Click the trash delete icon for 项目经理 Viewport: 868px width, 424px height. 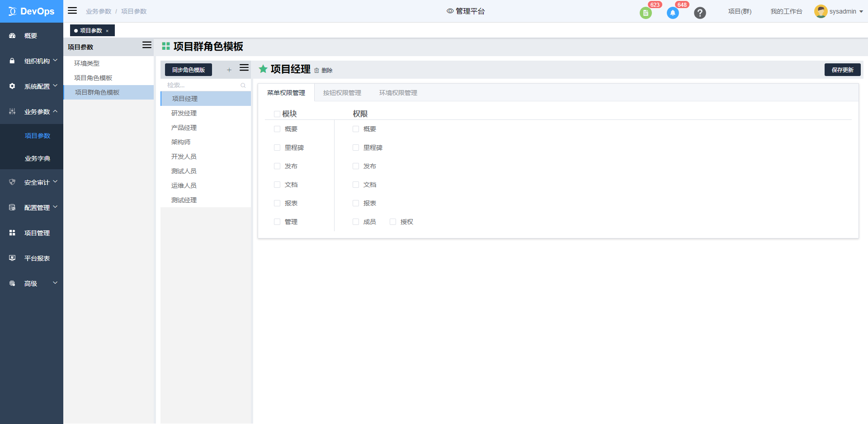click(x=316, y=70)
